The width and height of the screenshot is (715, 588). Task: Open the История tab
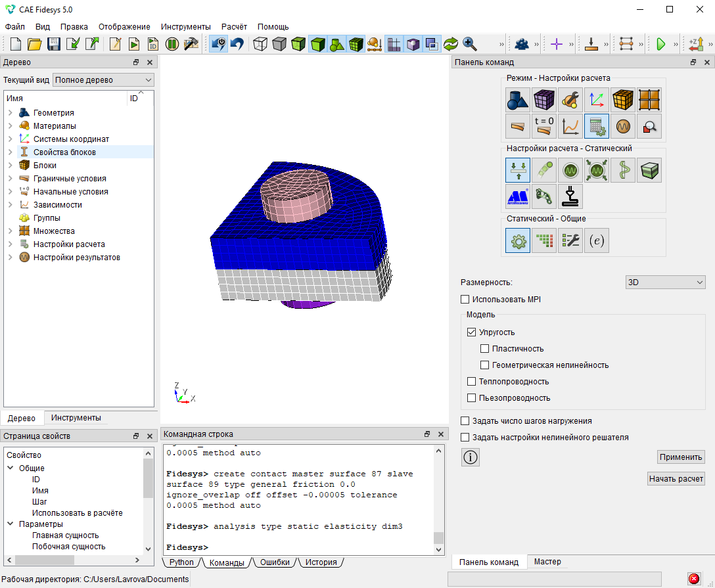click(x=321, y=562)
